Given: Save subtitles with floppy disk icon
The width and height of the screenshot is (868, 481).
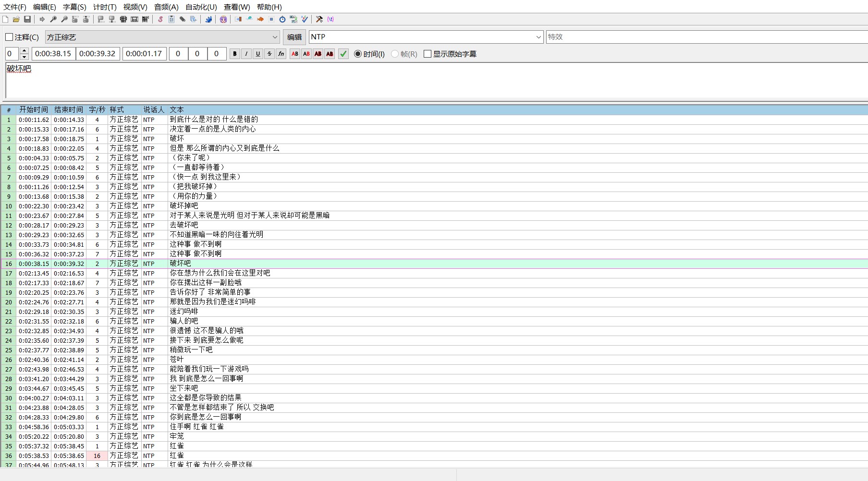Looking at the screenshot, I should pyautogui.click(x=27, y=19).
